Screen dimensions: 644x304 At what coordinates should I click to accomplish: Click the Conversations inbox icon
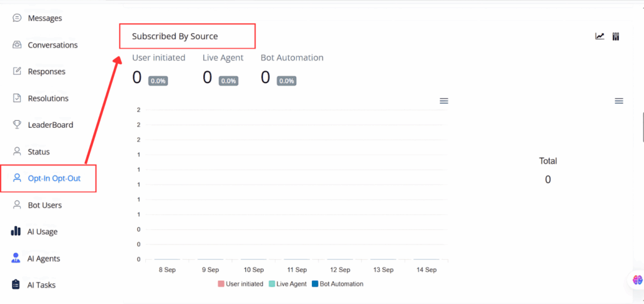tap(17, 45)
